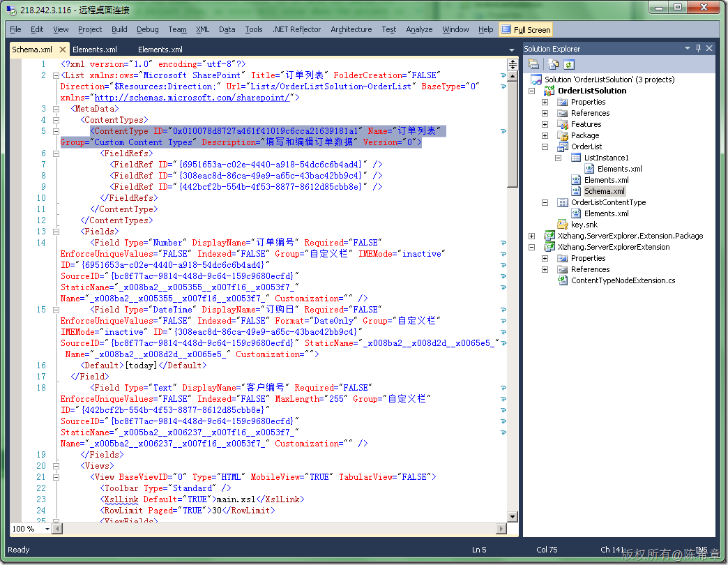Collapse the Views outline on line 20
Viewport: 728px width, 565px height.
point(56,466)
